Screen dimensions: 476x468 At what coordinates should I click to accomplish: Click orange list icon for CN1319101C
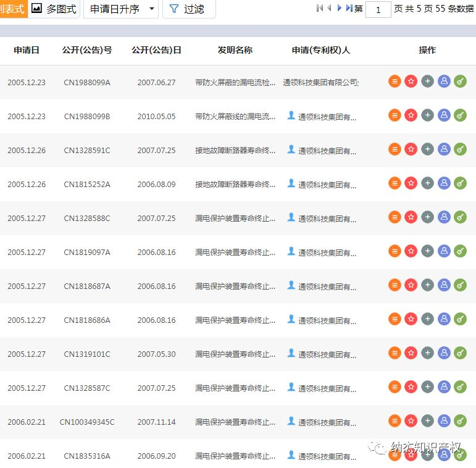pyautogui.click(x=395, y=353)
